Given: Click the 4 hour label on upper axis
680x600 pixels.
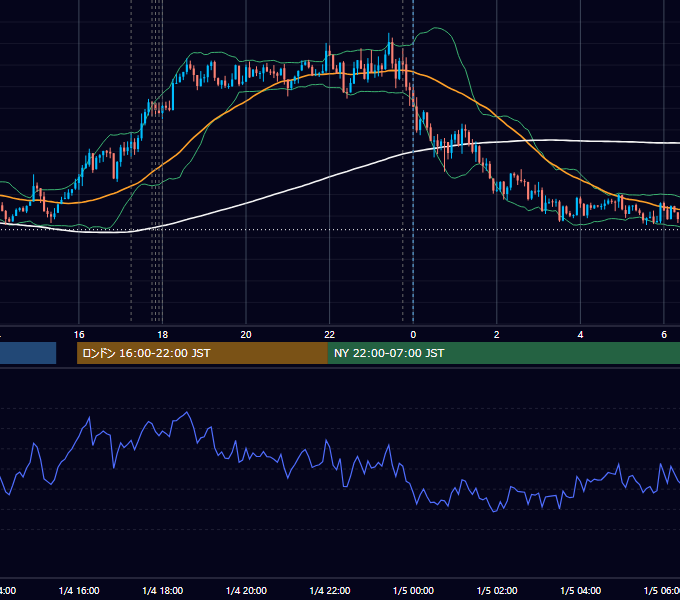Looking at the screenshot, I should pyautogui.click(x=580, y=335).
